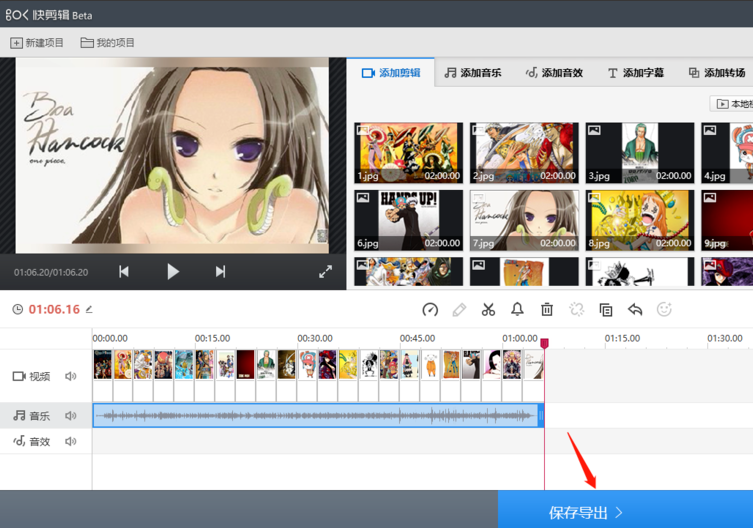Click the smiley sticker icon
Screen dimensions: 753x528
coord(664,309)
